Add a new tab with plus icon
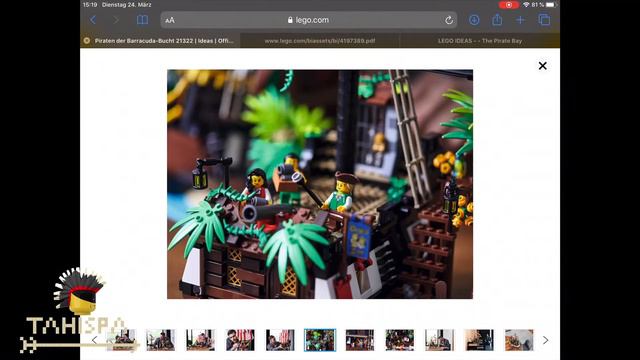Image resolution: width=640 pixels, height=360 pixels. [x=520, y=20]
